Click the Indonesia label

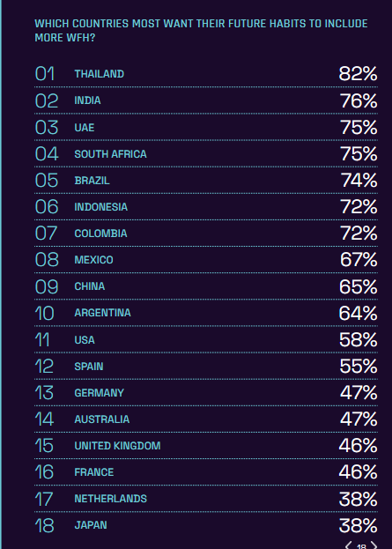tap(100, 207)
